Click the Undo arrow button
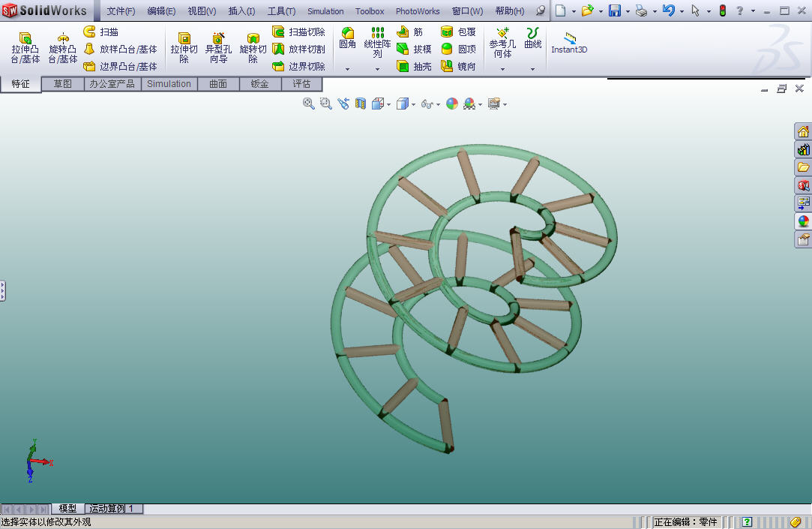Viewport: 812px width, 529px height. pos(669,11)
